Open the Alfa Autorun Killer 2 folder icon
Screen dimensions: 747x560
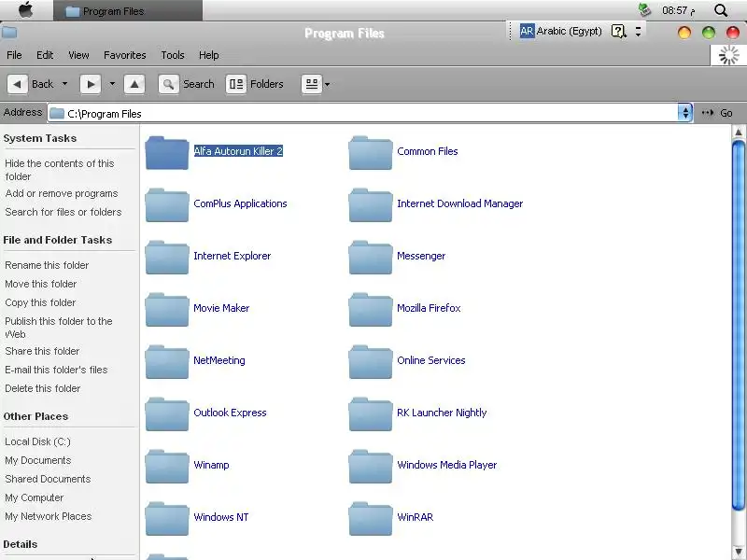point(167,153)
